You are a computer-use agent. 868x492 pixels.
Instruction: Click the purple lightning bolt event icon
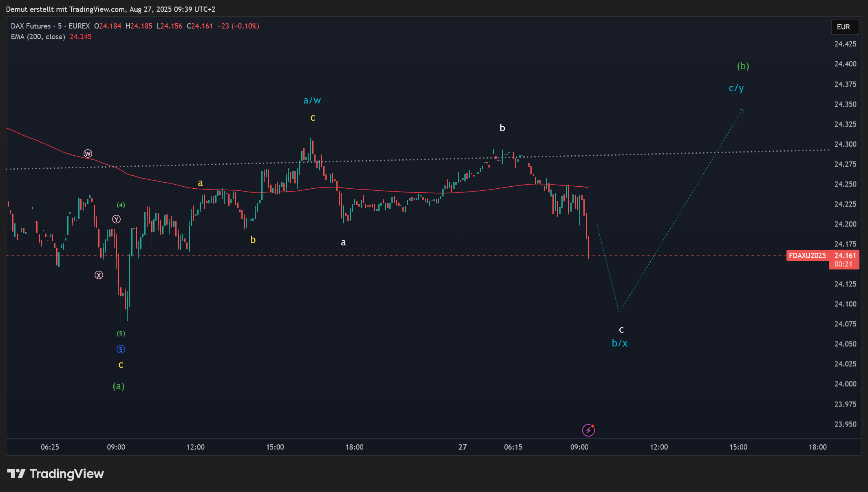click(x=588, y=430)
